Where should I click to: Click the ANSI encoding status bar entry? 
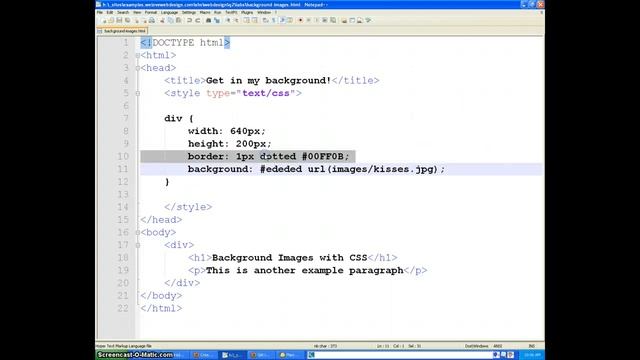coord(498,346)
